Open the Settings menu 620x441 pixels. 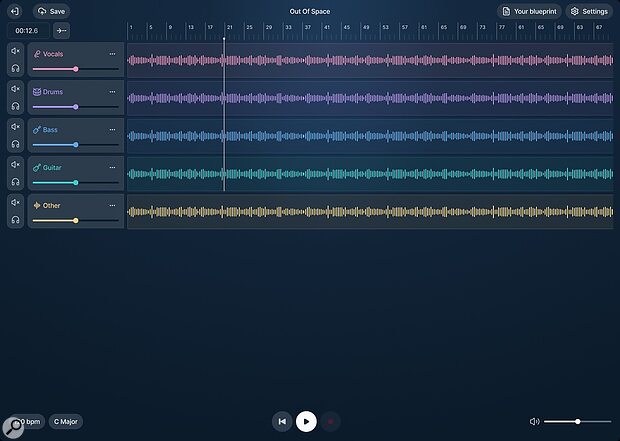coord(589,11)
